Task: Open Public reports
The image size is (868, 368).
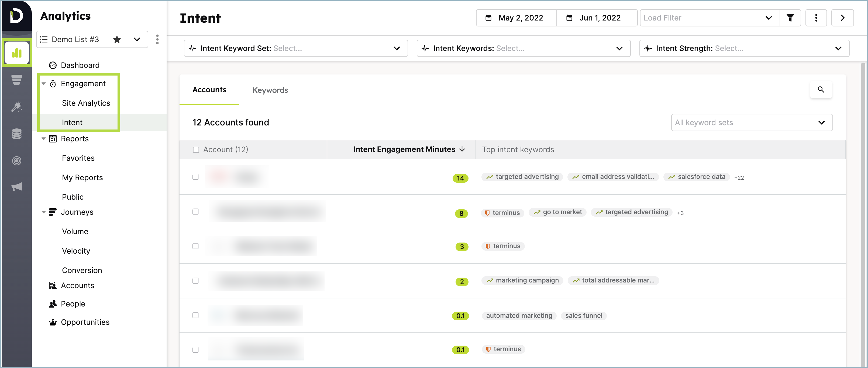Action: pyautogui.click(x=73, y=197)
